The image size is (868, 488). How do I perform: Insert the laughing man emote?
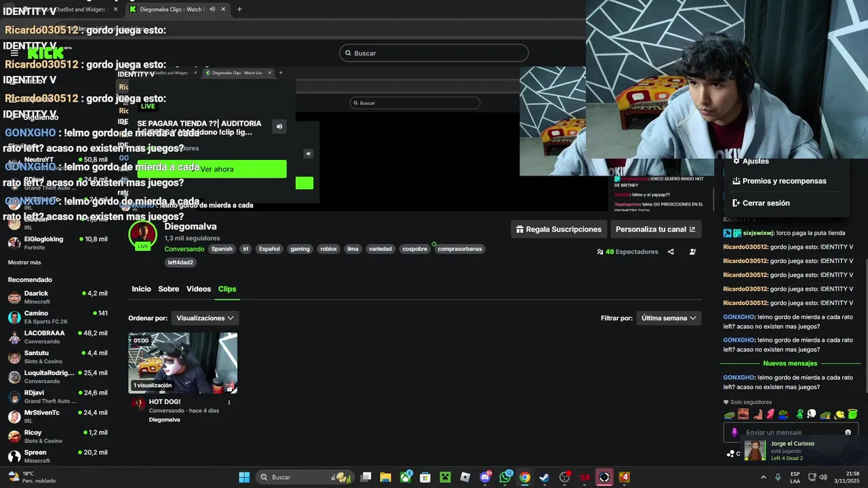[x=743, y=415]
